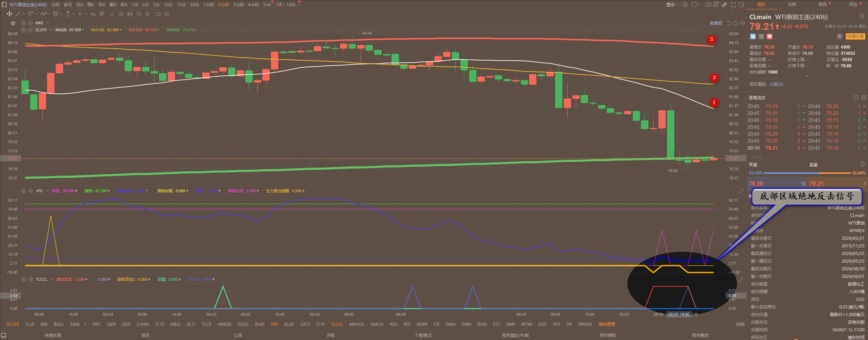Click the buy/sell ratio bar
The image size is (868, 340).
tap(808, 173)
